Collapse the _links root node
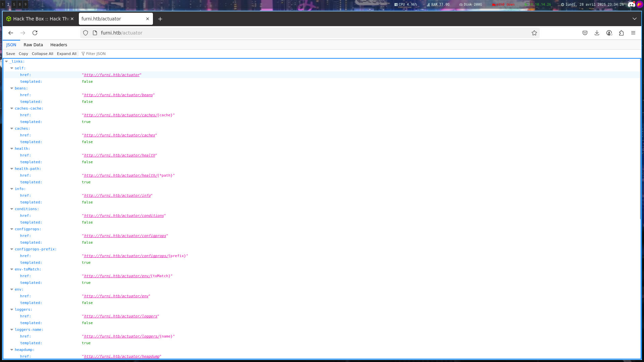Image resolution: width=644 pixels, height=362 pixels. coord(6,62)
